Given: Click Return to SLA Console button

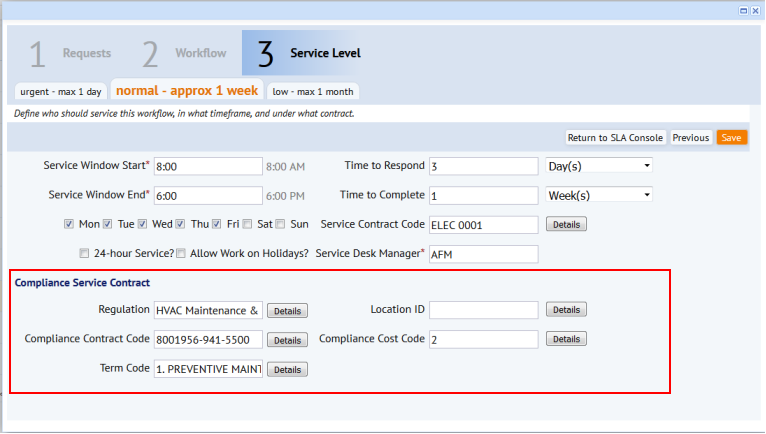Looking at the screenshot, I should tap(615, 137).
